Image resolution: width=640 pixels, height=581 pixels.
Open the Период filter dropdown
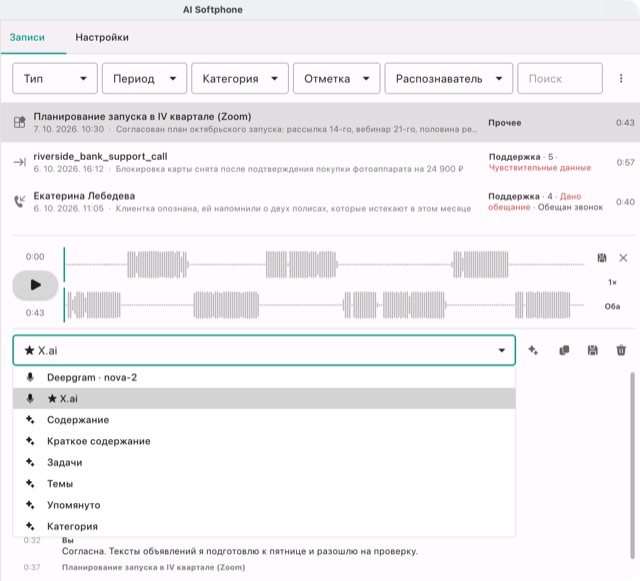[x=144, y=78]
